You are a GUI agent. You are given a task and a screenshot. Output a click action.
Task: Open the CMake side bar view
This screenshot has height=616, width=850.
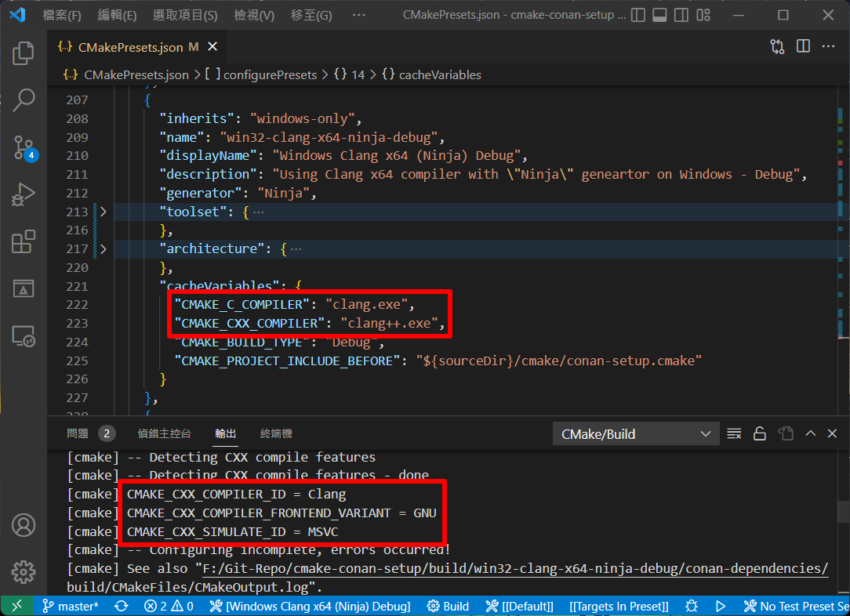pos(24,288)
